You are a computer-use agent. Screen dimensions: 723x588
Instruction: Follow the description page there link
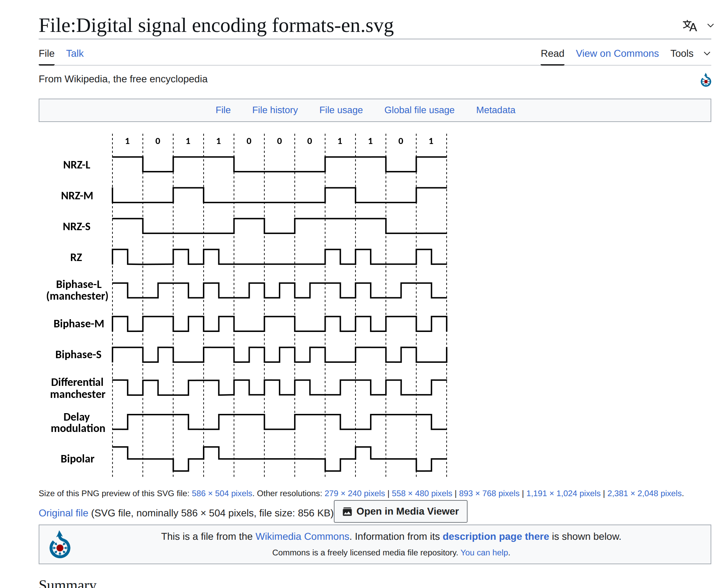click(496, 537)
